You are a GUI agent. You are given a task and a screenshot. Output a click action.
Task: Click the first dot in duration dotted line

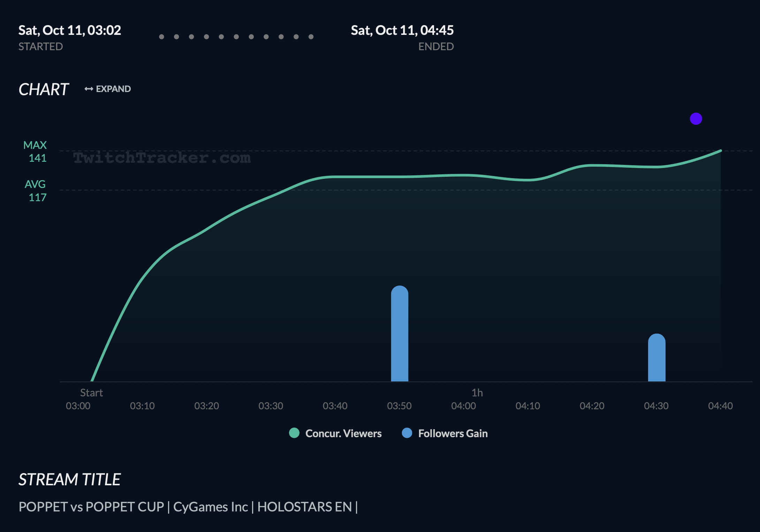[x=161, y=37]
